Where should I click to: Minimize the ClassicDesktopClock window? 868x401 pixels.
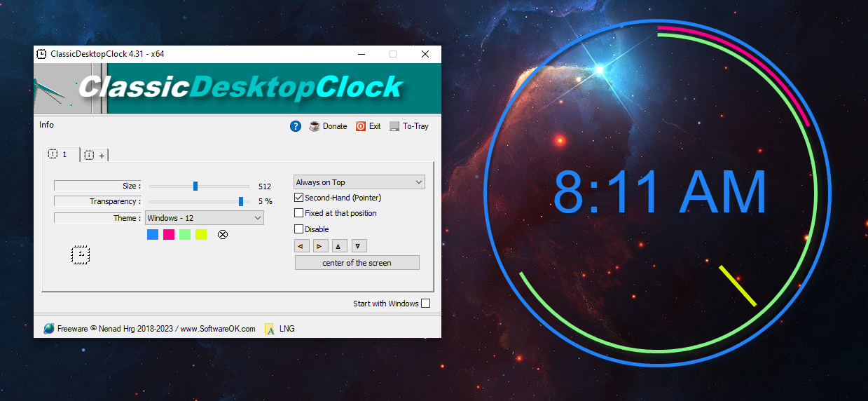click(x=361, y=54)
